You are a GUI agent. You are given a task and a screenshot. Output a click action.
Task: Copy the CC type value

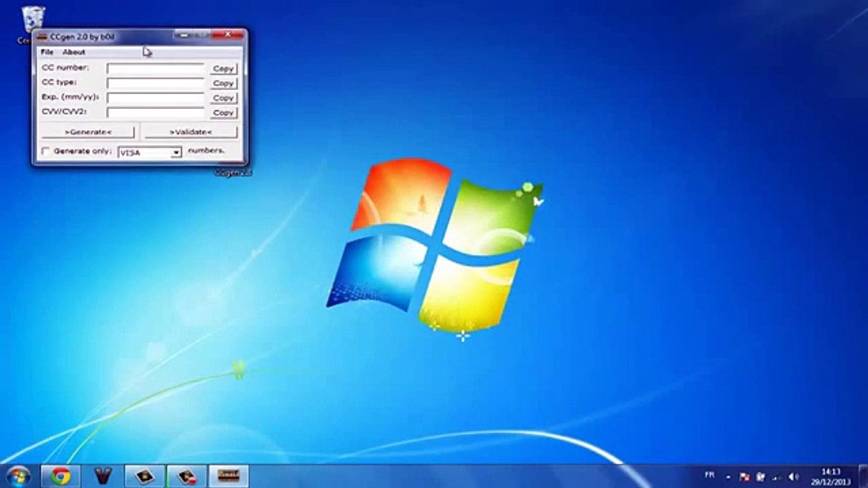[223, 83]
